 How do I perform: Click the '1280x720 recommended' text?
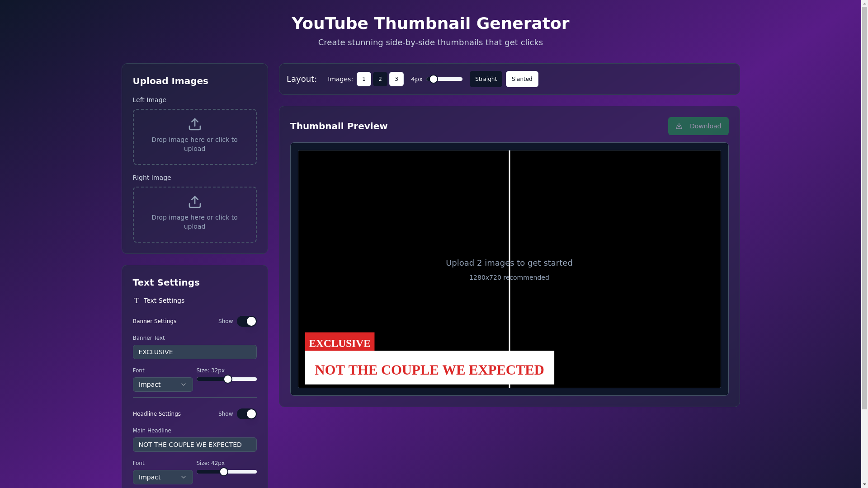click(509, 277)
